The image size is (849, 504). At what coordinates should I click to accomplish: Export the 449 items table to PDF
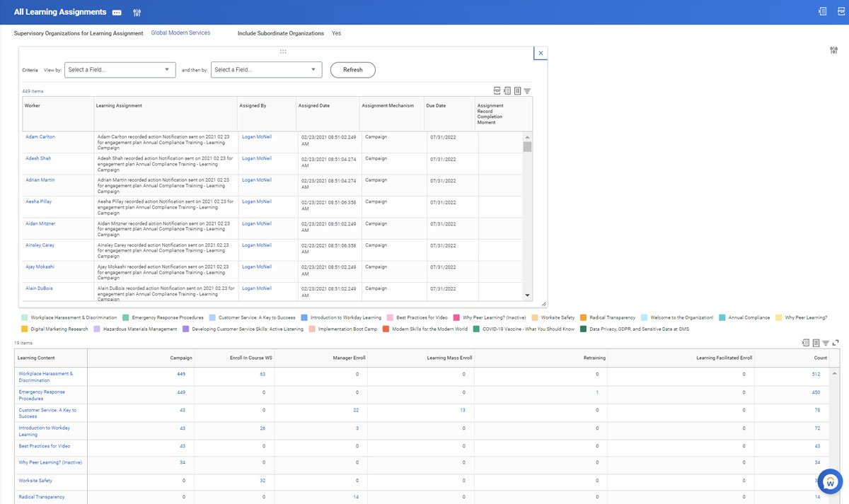(x=497, y=90)
